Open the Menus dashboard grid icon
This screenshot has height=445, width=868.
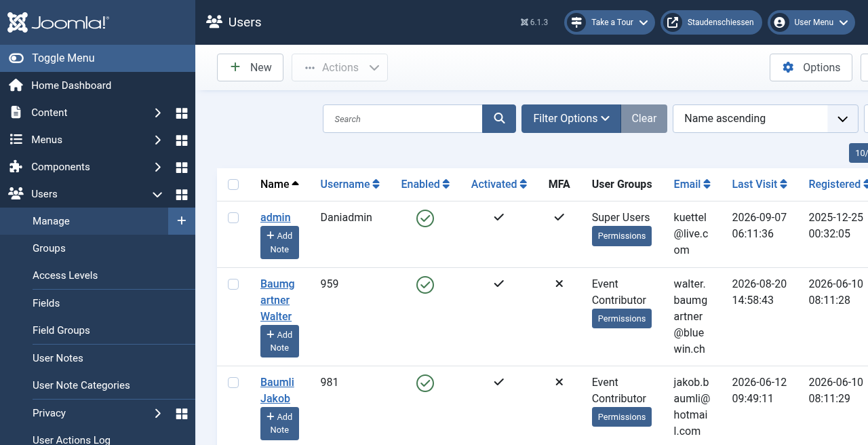[x=182, y=140]
